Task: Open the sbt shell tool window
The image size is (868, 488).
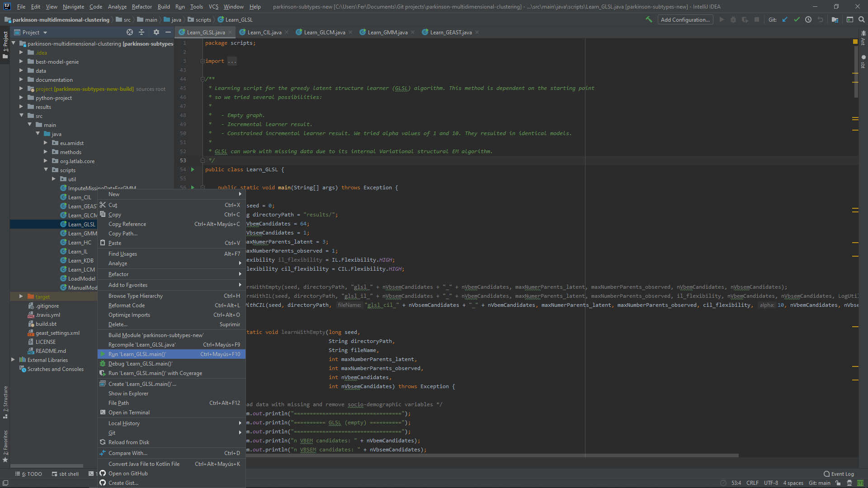Action: coord(65,474)
